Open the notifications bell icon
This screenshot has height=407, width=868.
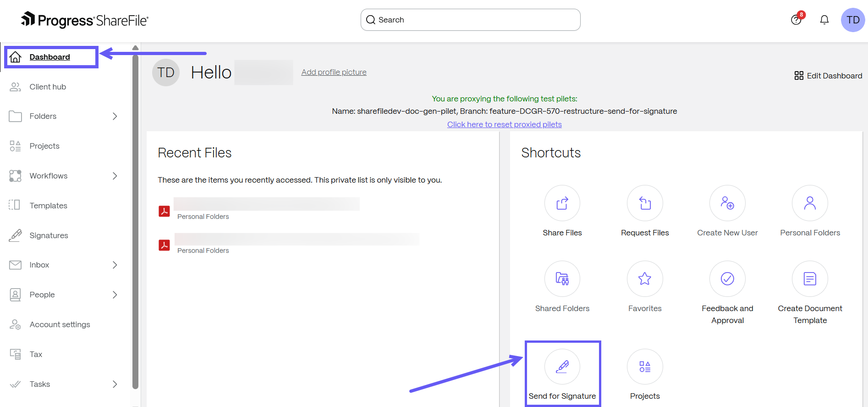click(824, 20)
